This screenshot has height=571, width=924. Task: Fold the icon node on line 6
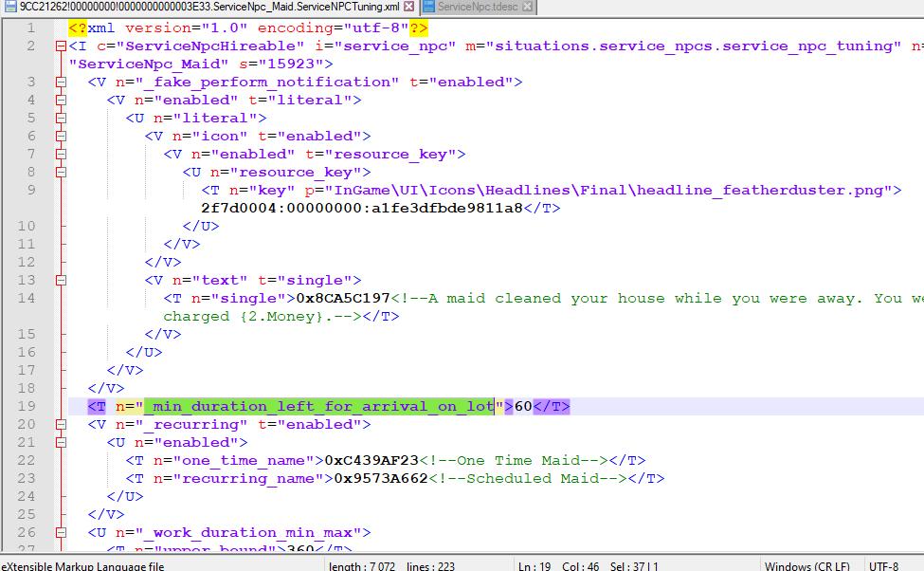pos(62,137)
